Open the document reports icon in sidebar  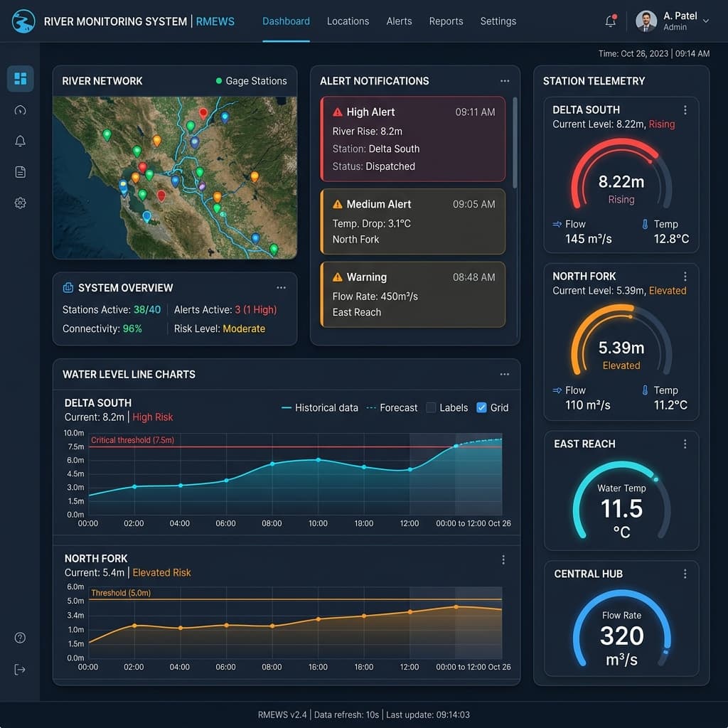[x=20, y=172]
